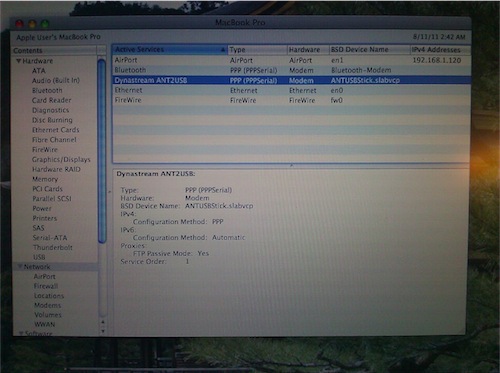Select FireWire under Hardware sidebar
Screen dimensions: 500x373
click(45, 150)
